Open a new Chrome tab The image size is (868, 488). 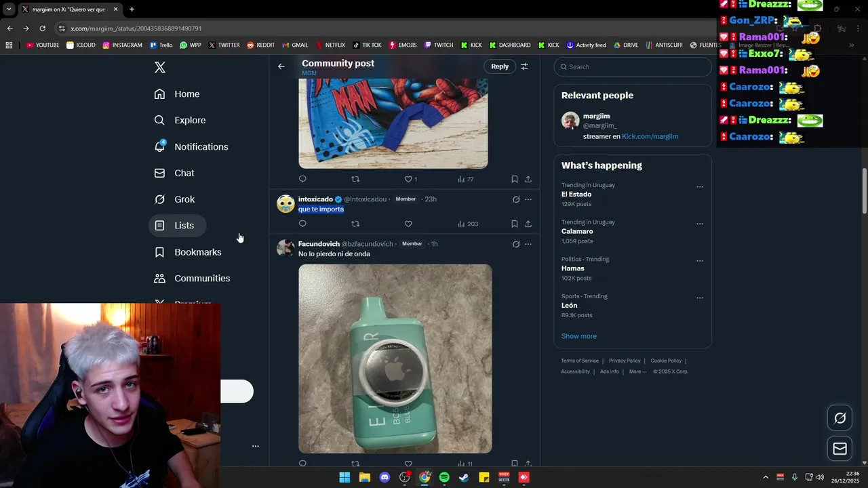[x=132, y=9]
